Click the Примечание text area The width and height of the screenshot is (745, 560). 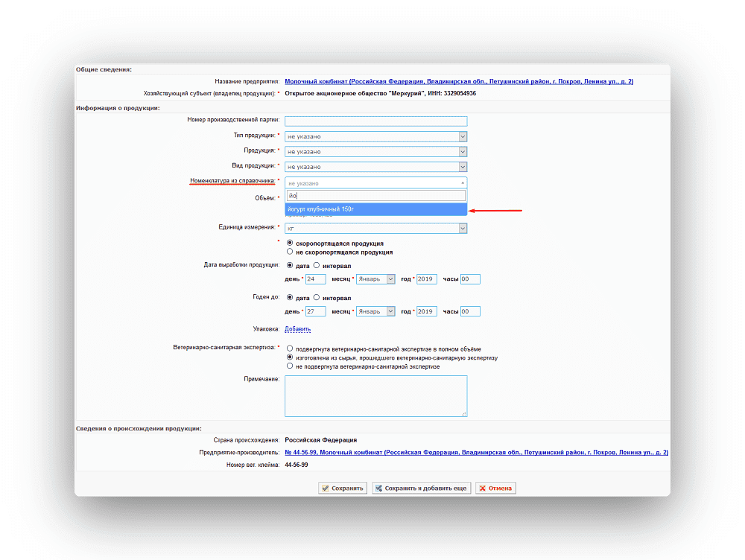click(375, 396)
